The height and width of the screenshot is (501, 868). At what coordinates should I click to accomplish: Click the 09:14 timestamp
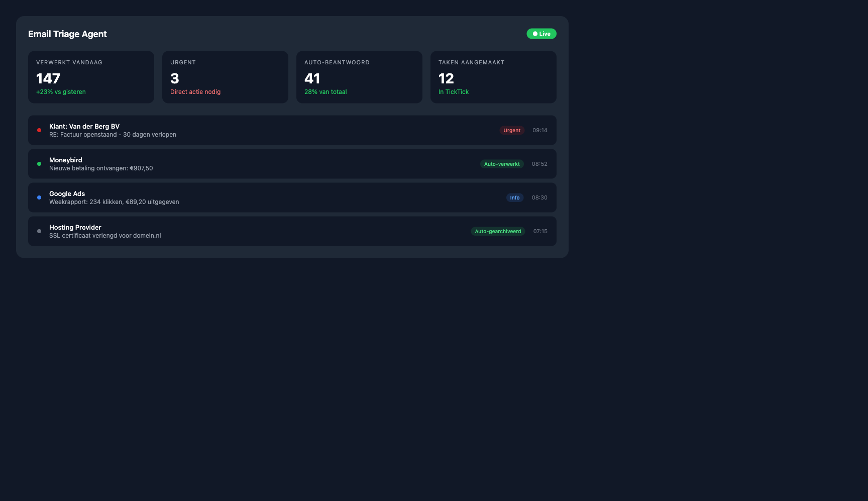tap(539, 130)
